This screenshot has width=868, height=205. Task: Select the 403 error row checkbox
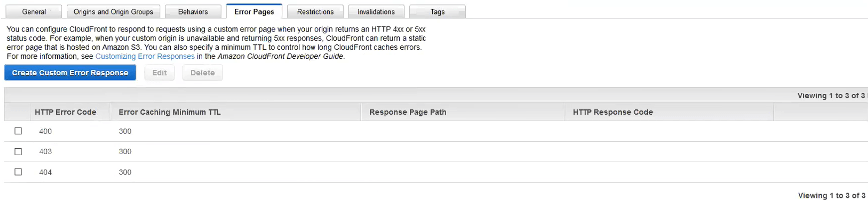[x=18, y=152]
